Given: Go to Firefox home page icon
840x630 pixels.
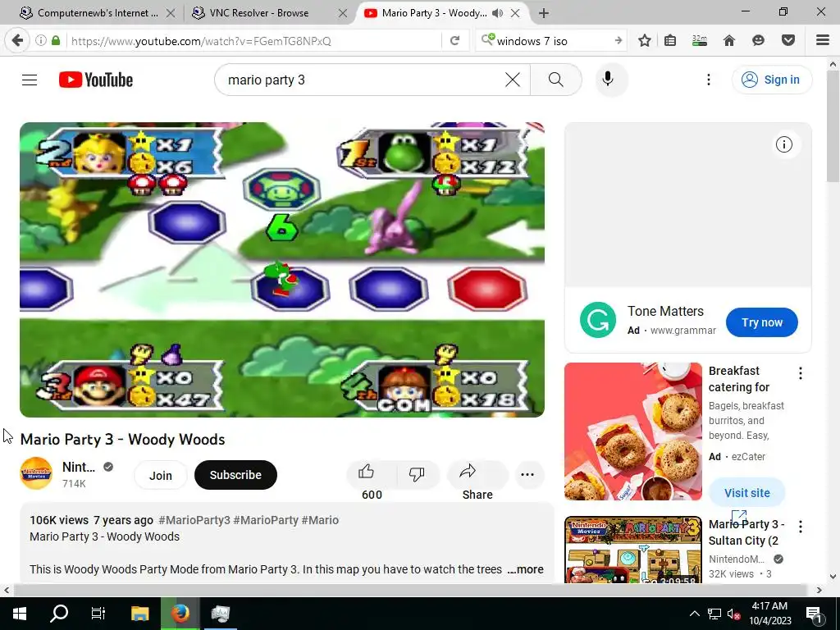Looking at the screenshot, I should pyautogui.click(x=729, y=41).
